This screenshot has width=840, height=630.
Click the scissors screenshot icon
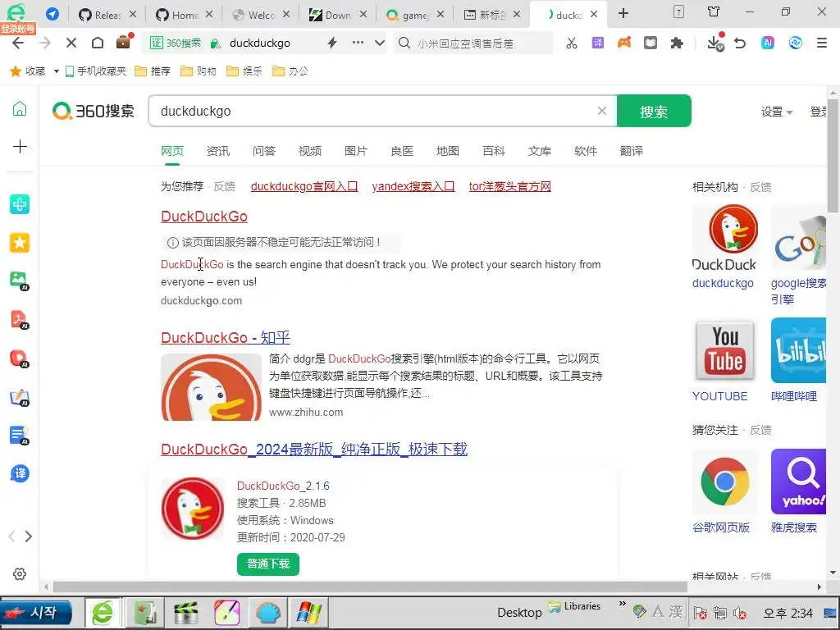(572, 43)
